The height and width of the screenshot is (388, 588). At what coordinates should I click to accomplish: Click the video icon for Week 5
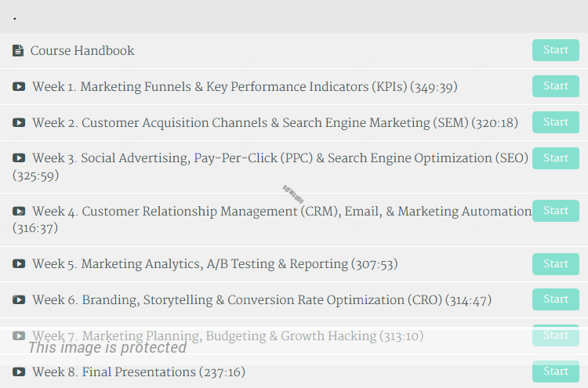point(19,264)
